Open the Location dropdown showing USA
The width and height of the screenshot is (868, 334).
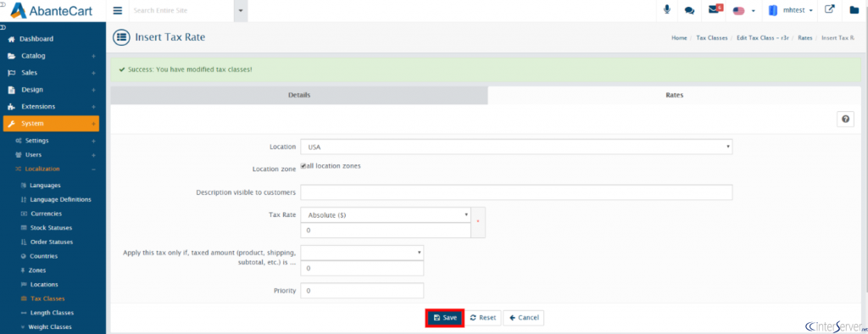click(516, 148)
